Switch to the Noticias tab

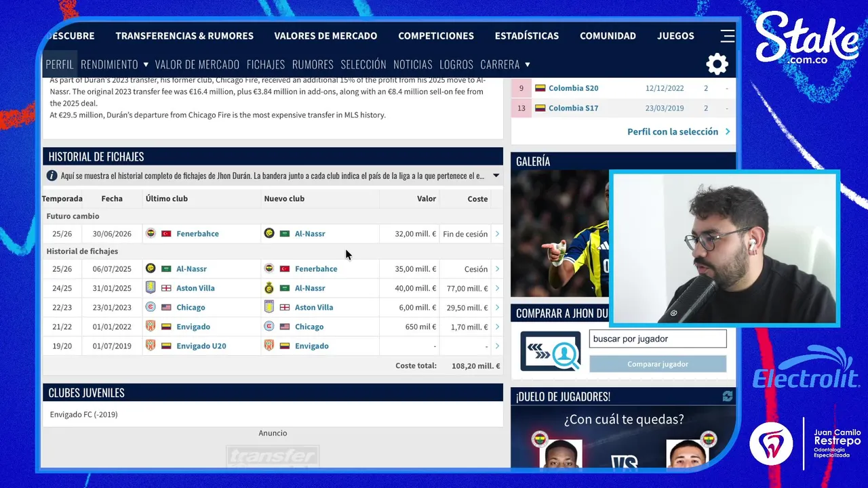click(x=413, y=64)
